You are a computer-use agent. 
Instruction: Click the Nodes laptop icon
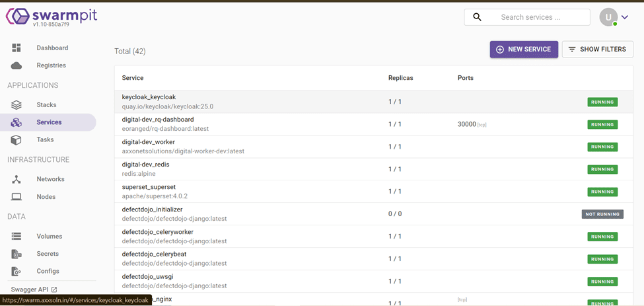click(17, 197)
